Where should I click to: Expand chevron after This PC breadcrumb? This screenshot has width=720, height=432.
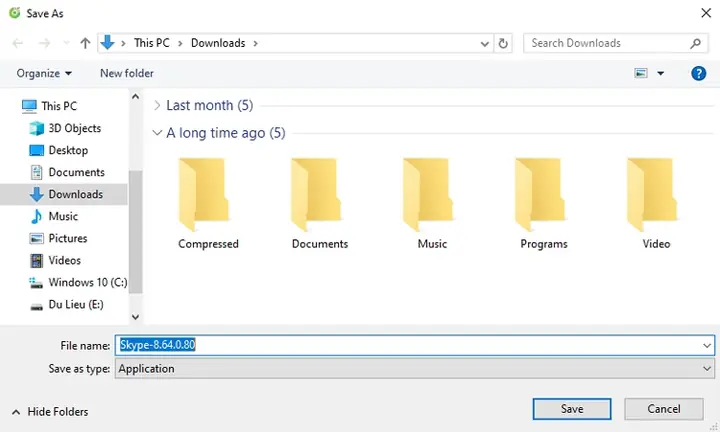tap(180, 43)
